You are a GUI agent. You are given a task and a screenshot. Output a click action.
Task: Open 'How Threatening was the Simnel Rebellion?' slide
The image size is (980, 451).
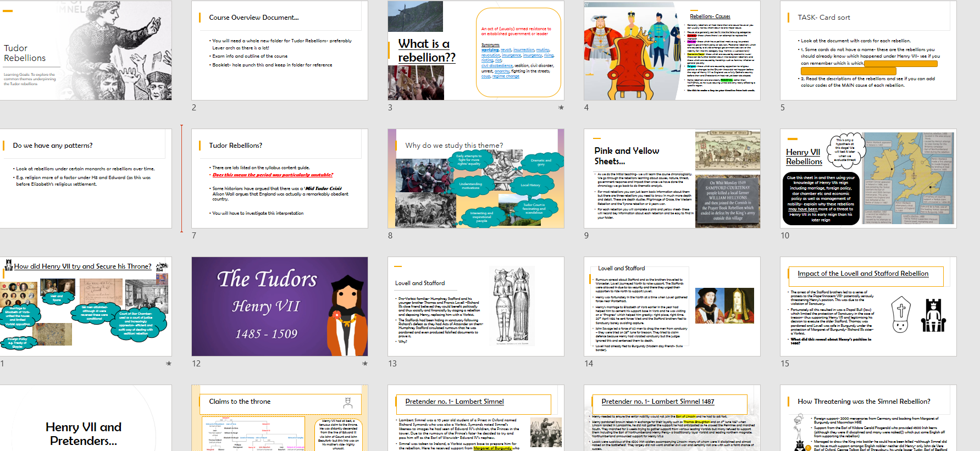(x=868, y=418)
